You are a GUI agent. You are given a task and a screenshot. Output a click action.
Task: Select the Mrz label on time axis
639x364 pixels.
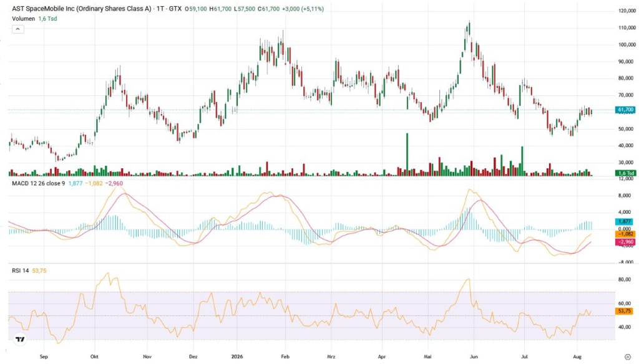coord(331,357)
